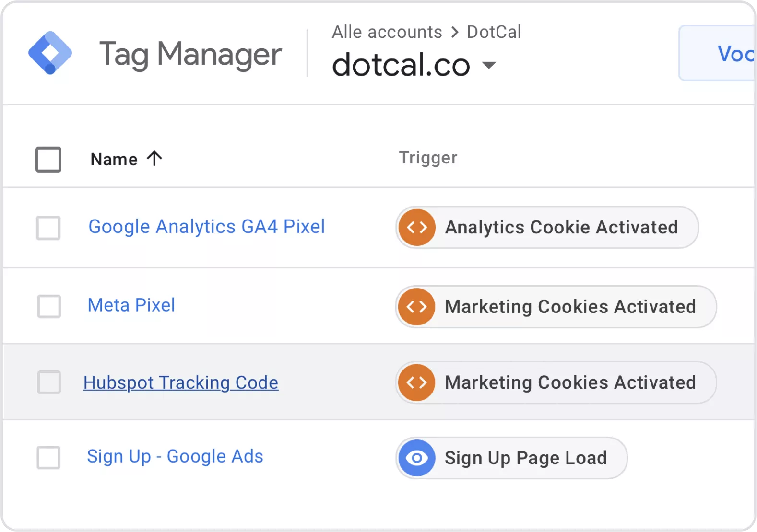Open the dotcal.co container dropdown
757x532 pixels.
[x=489, y=65]
